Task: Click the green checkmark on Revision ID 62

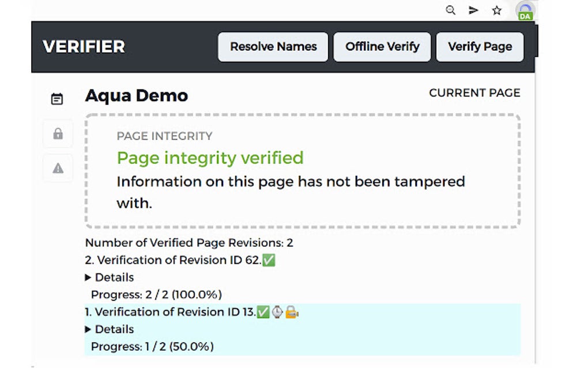Action: pos(269,260)
